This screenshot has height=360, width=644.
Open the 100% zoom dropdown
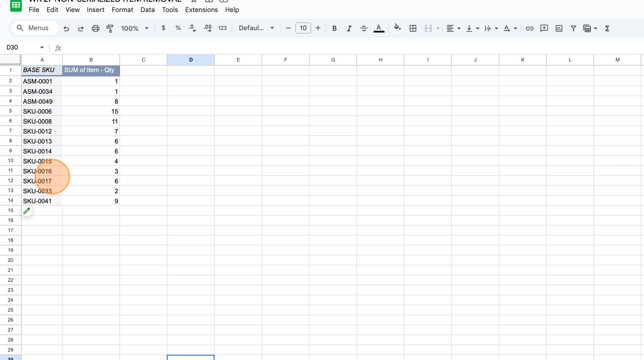coord(135,29)
